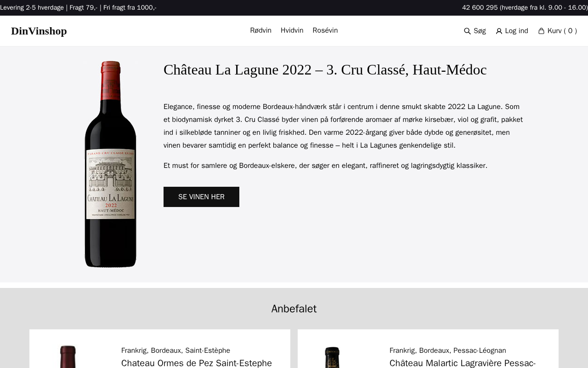This screenshot has width=588, height=368.
Task: Click the Château La Lagune bottle image
Action: (110, 164)
